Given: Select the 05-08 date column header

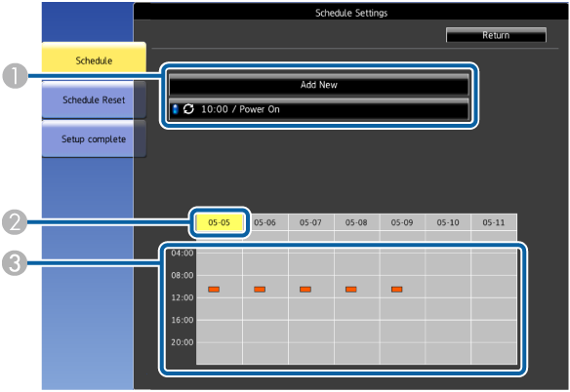Looking at the screenshot, I should [356, 222].
